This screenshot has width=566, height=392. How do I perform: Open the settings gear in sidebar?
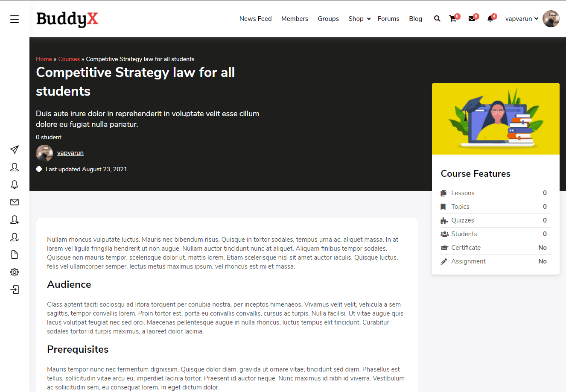[15, 272]
